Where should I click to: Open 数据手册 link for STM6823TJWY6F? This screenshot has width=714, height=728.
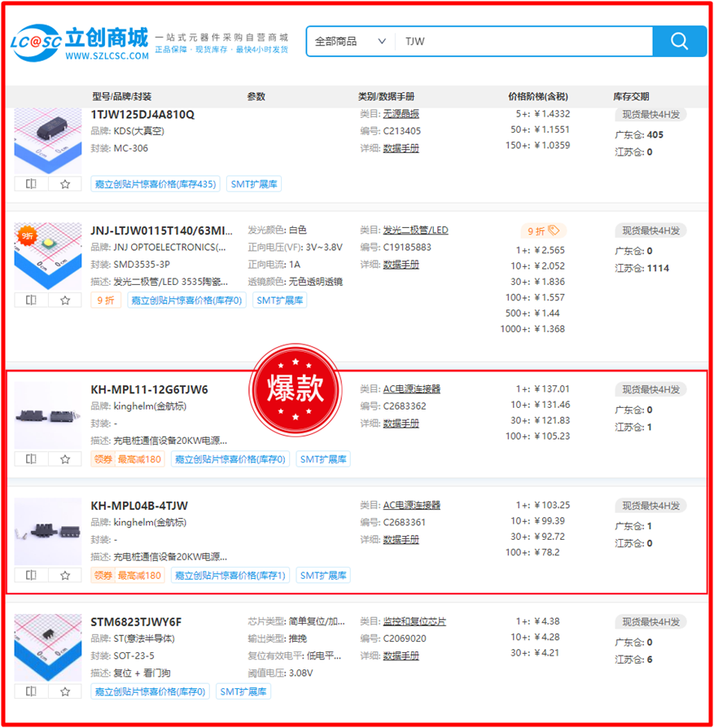[401, 656]
